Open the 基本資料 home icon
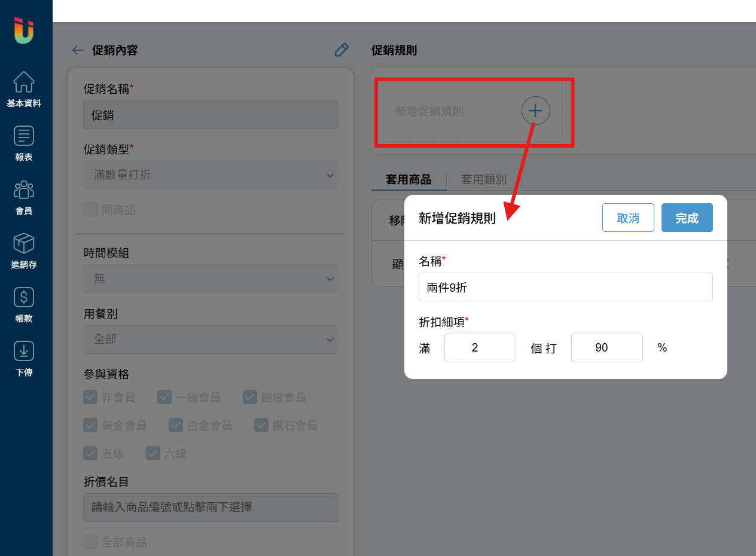Image resolution: width=756 pixels, height=556 pixels. 24,82
